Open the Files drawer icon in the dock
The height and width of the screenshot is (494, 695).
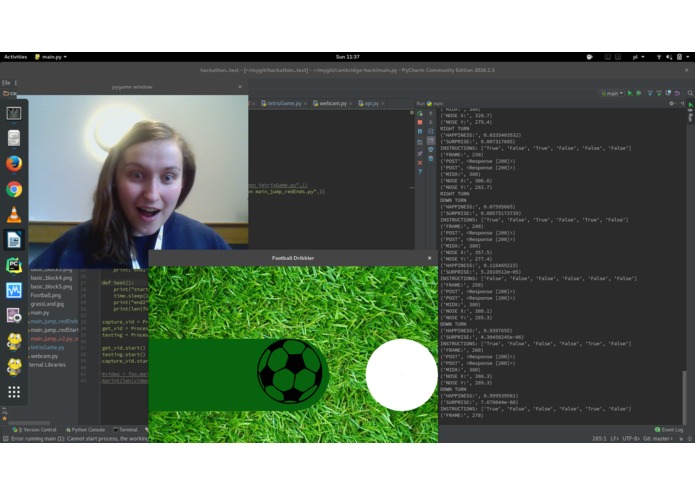coord(14,138)
